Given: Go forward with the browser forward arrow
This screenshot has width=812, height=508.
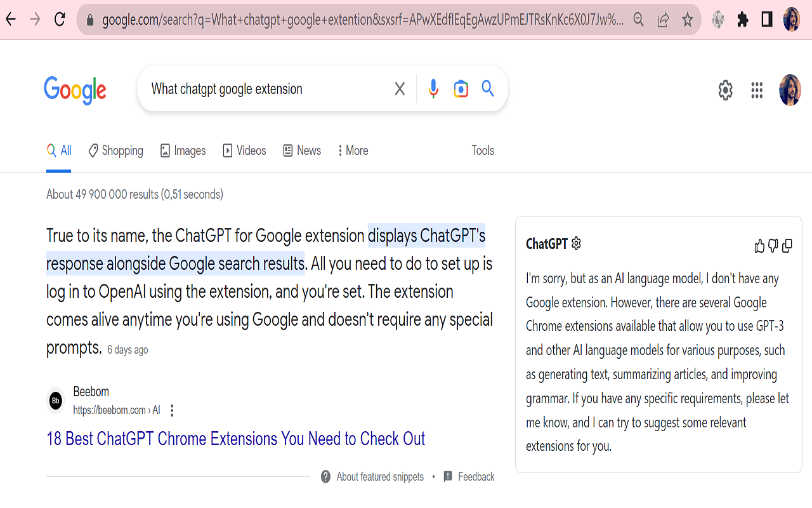Looking at the screenshot, I should [36, 20].
